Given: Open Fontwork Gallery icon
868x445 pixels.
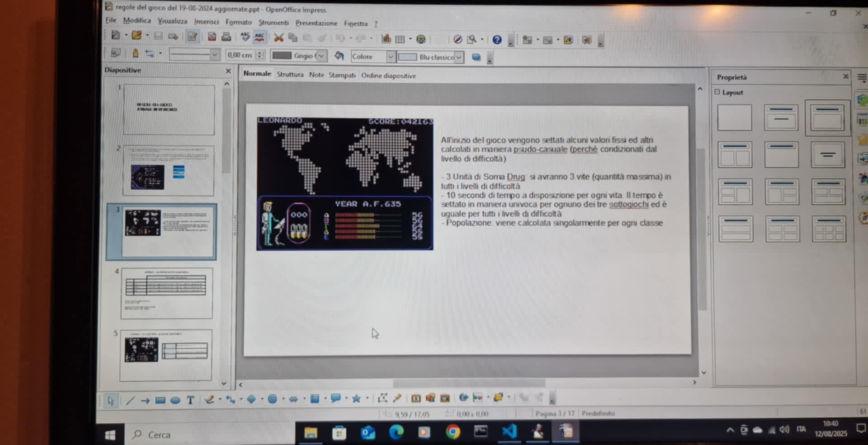Looking at the screenshot, I should point(416,398).
